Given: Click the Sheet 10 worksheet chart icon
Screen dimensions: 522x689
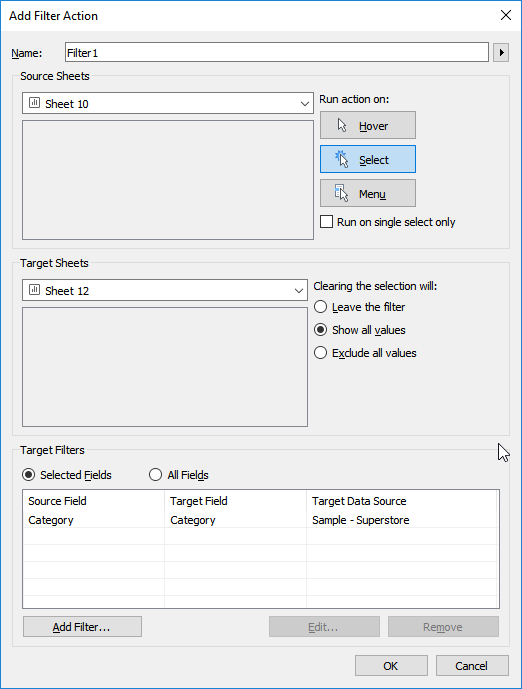Looking at the screenshot, I should coord(34,103).
